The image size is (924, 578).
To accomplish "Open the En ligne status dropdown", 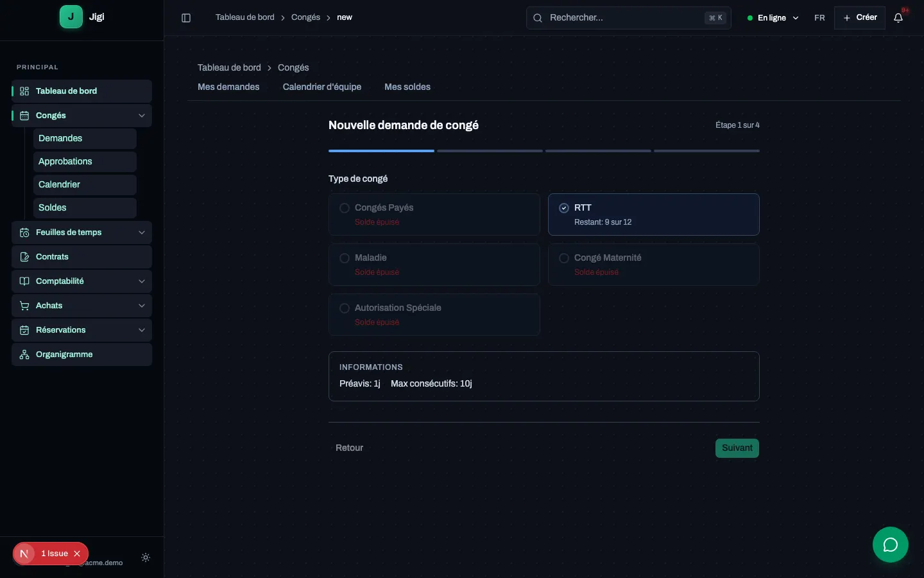I will [x=773, y=18].
